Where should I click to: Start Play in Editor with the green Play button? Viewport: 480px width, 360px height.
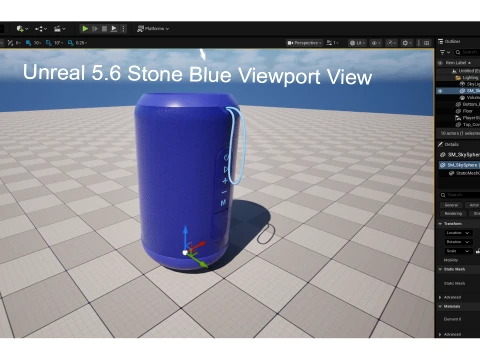tap(85, 29)
